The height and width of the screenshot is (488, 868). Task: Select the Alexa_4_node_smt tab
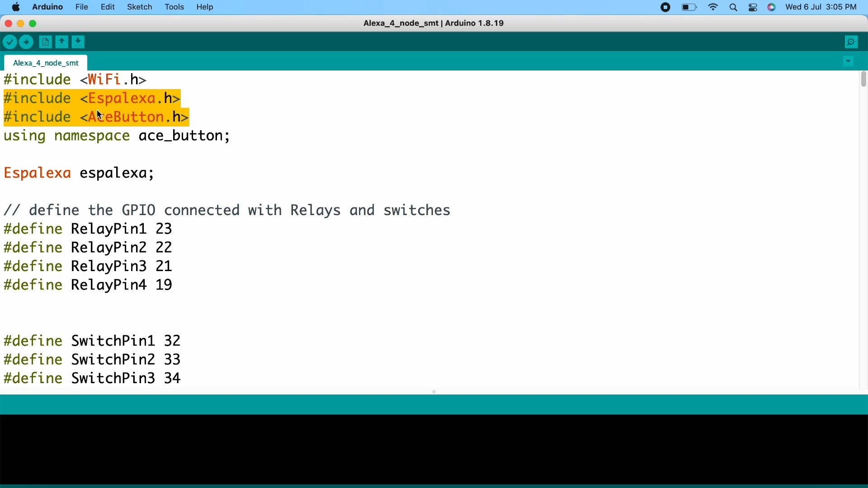coord(46,63)
